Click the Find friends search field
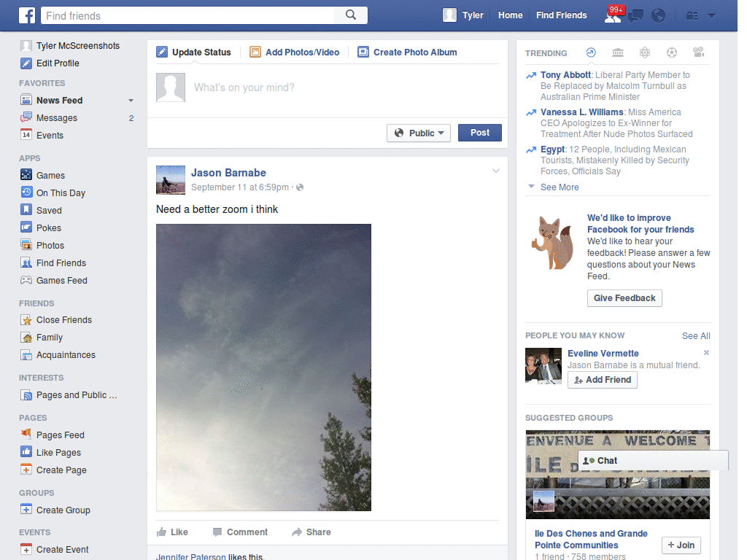Viewport: 747px width, 560px height. tap(187, 15)
